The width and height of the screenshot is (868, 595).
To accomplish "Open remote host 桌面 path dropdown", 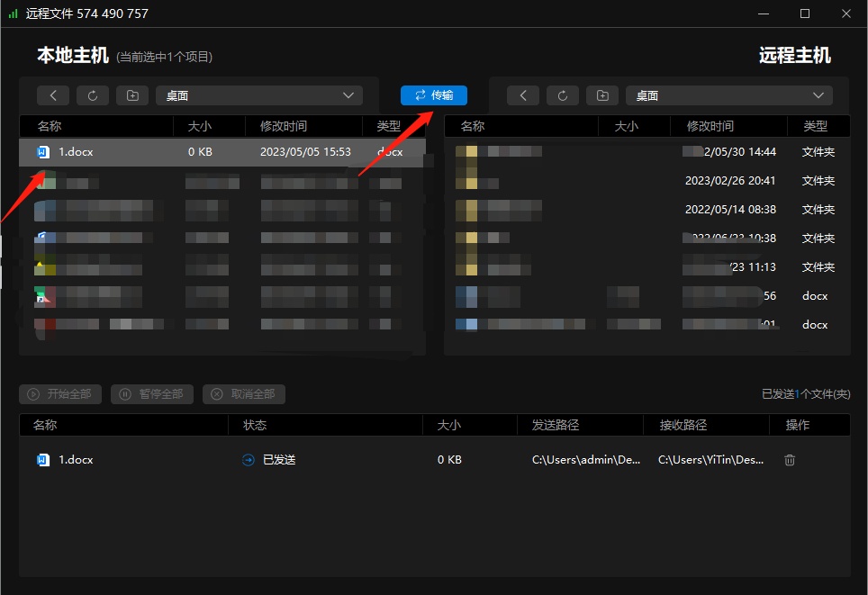I will click(729, 95).
